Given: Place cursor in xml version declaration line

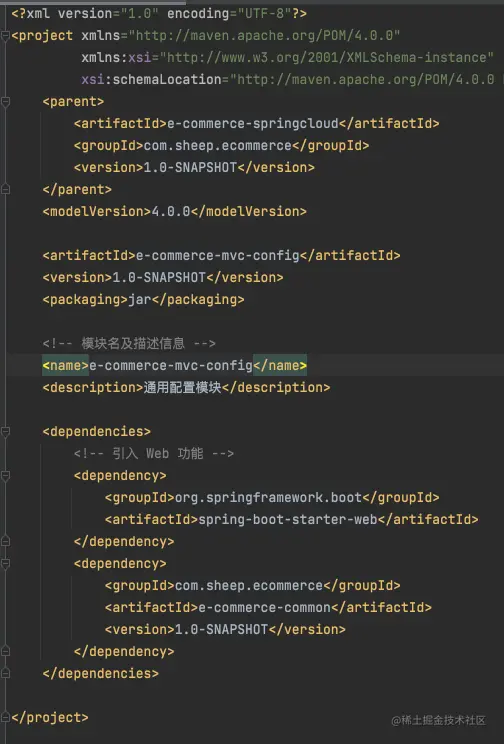Looking at the screenshot, I should click(x=159, y=13).
